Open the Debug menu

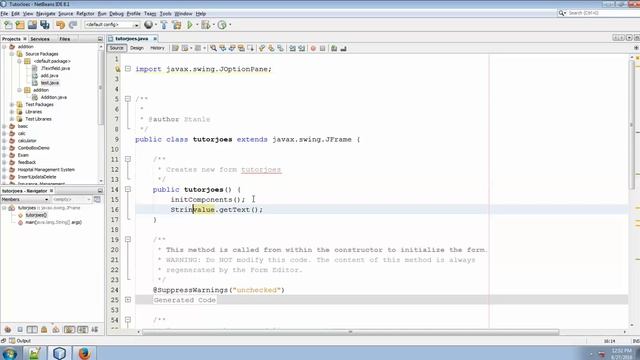pos(116,13)
